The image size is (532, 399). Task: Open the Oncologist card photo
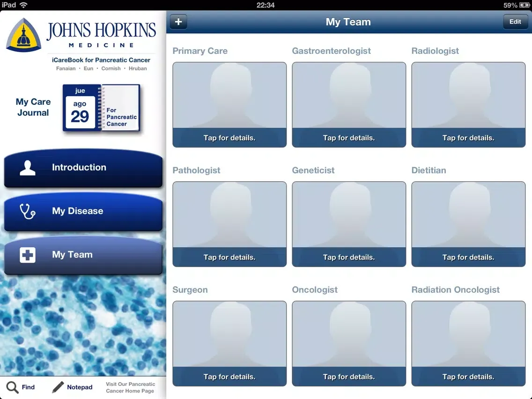point(349,334)
